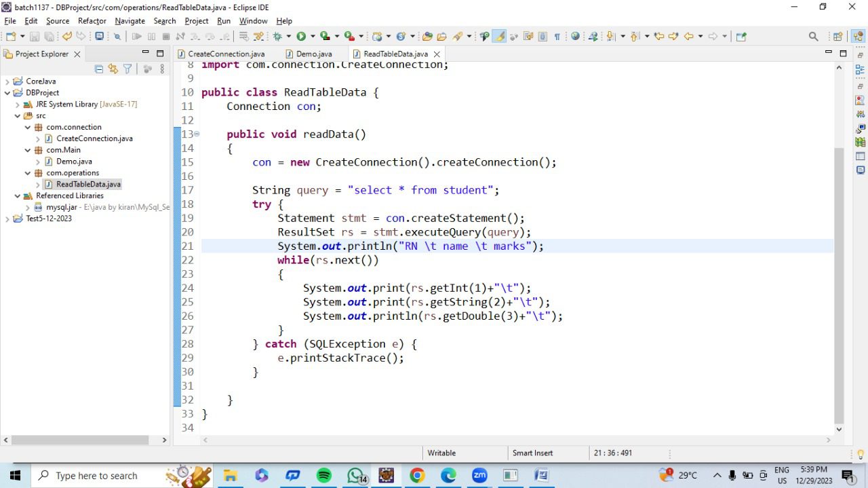This screenshot has height=488, width=868.
Task: Open a console with the monitor icon
Action: [x=99, y=37]
